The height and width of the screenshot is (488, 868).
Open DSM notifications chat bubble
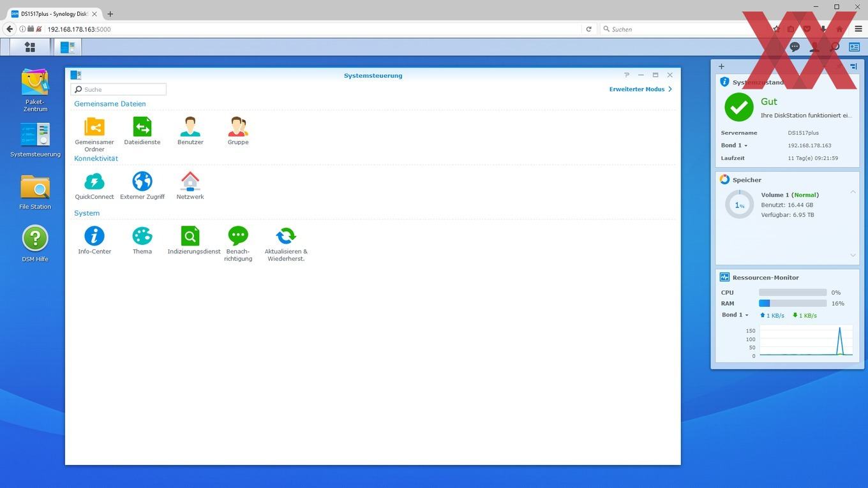[795, 47]
